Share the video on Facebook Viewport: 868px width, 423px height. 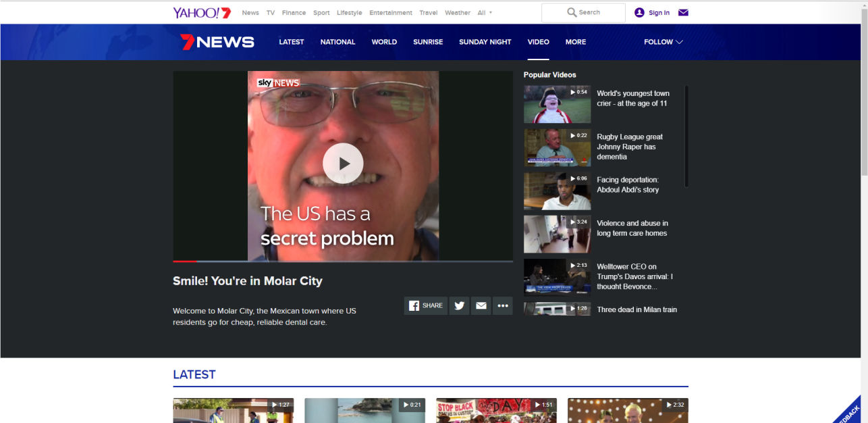tap(426, 305)
